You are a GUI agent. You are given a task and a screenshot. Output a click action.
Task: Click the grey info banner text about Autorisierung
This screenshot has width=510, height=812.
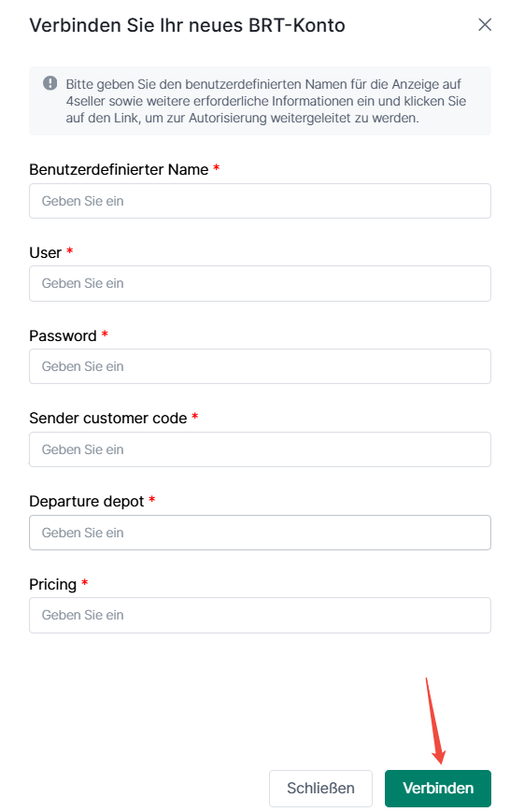tap(265, 101)
